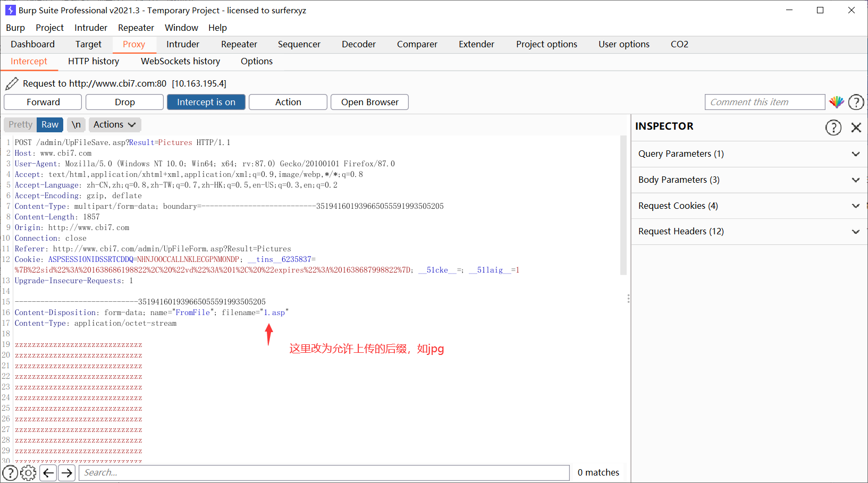Click the Burp Suite logo icon
868x483 pixels.
tap(10, 10)
